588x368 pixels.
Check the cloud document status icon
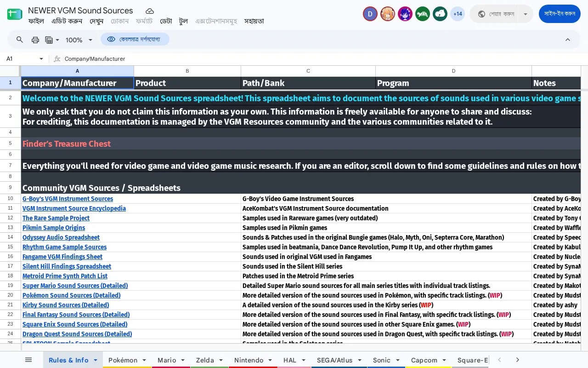click(150, 11)
